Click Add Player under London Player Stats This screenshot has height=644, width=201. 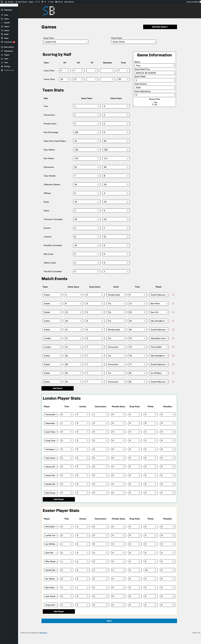[59, 499]
